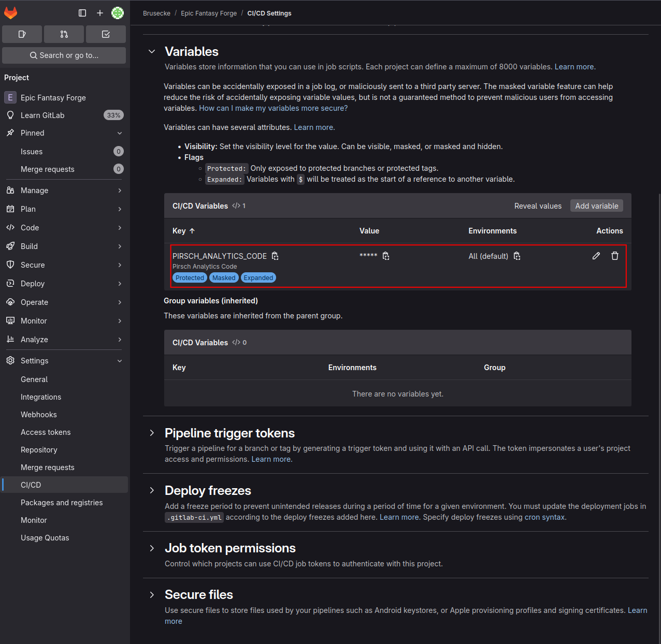Expand Pipeline trigger tokens section
This screenshot has width=661, height=644.
tap(152, 433)
